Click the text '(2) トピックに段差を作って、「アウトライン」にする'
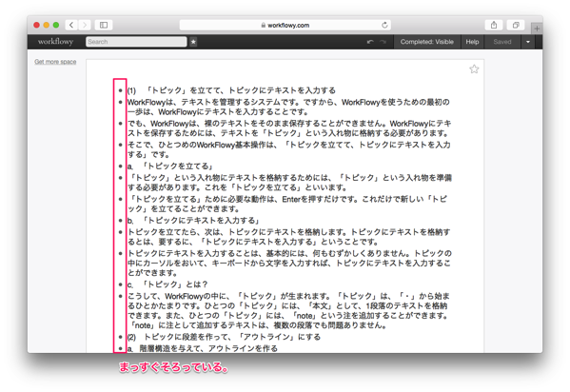Screen dimensions: 570x392 (224, 337)
